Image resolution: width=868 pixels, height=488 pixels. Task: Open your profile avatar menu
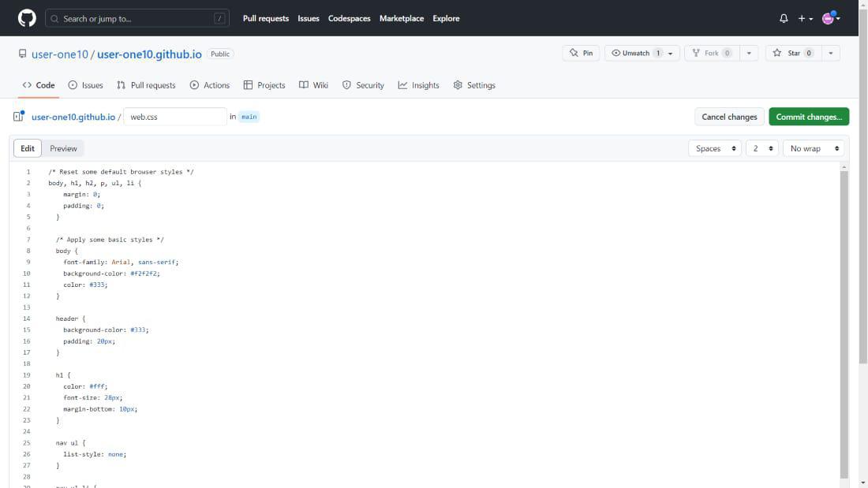click(x=828, y=17)
